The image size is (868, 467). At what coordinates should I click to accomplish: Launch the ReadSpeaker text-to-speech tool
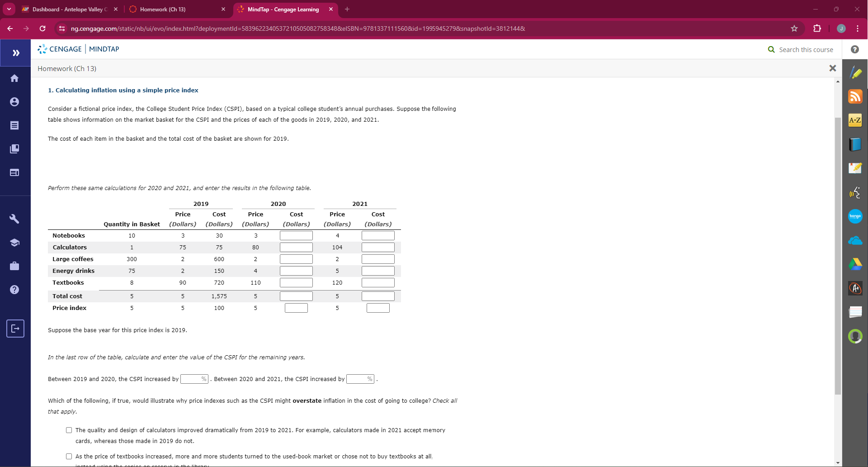pos(855,192)
